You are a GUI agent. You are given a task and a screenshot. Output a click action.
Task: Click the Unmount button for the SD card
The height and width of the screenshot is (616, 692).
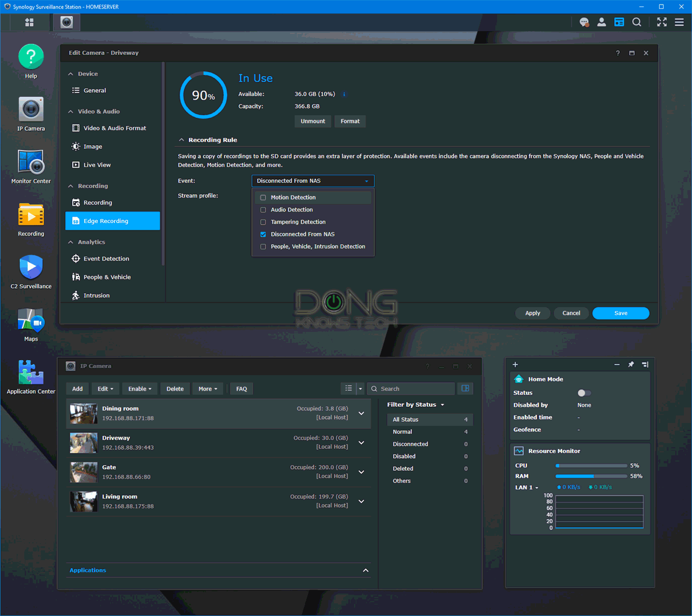pos(313,121)
